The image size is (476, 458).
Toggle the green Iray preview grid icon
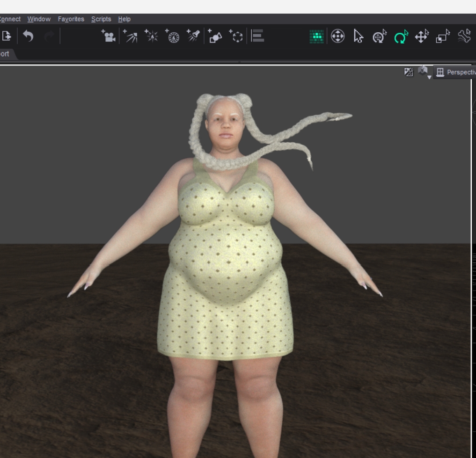317,36
